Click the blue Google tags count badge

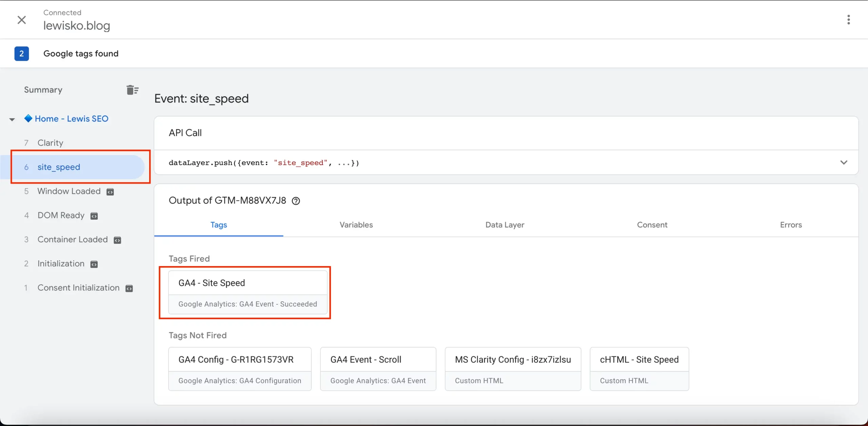[22, 54]
